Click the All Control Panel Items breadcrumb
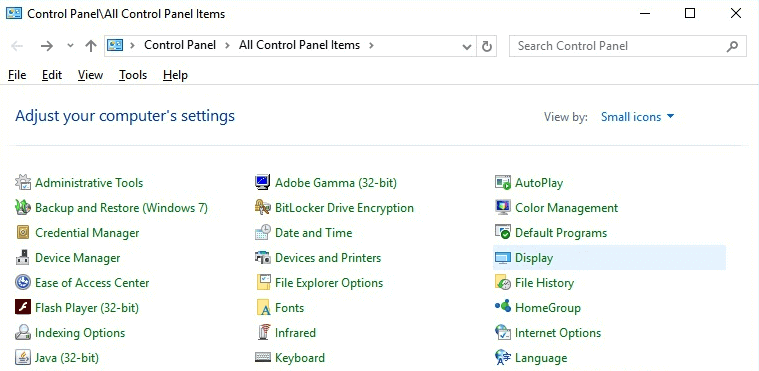The image size is (759, 371). click(299, 45)
